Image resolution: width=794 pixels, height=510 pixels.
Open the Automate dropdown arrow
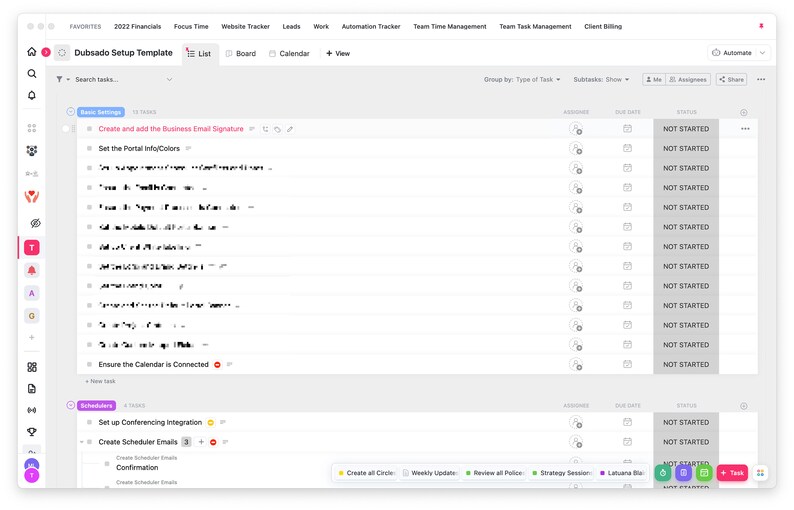(x=763, y=53)
